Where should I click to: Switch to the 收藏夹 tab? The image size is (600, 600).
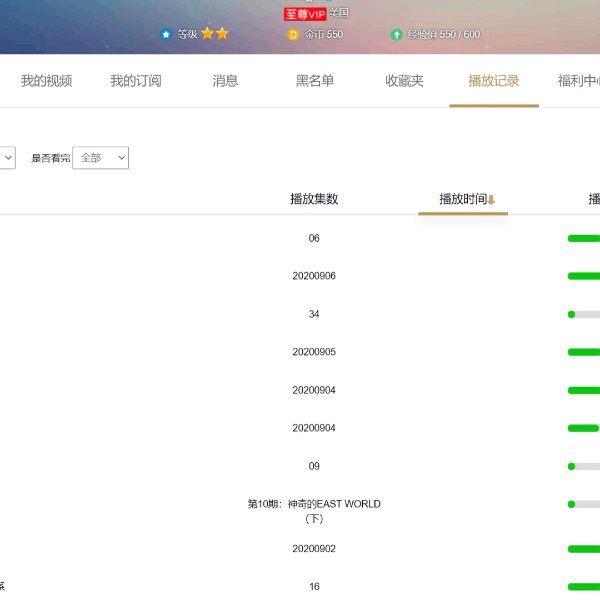click(x=404, y=81)
